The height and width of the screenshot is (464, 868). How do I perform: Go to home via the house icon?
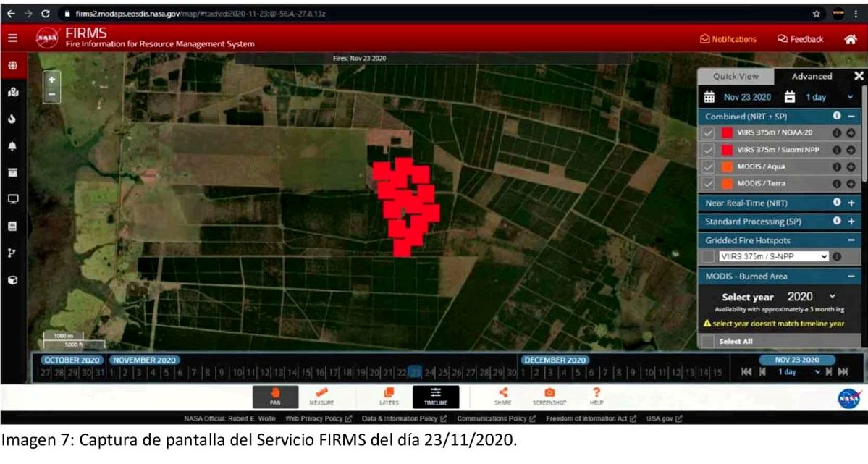pyautogui.click(x=851, y=39)
